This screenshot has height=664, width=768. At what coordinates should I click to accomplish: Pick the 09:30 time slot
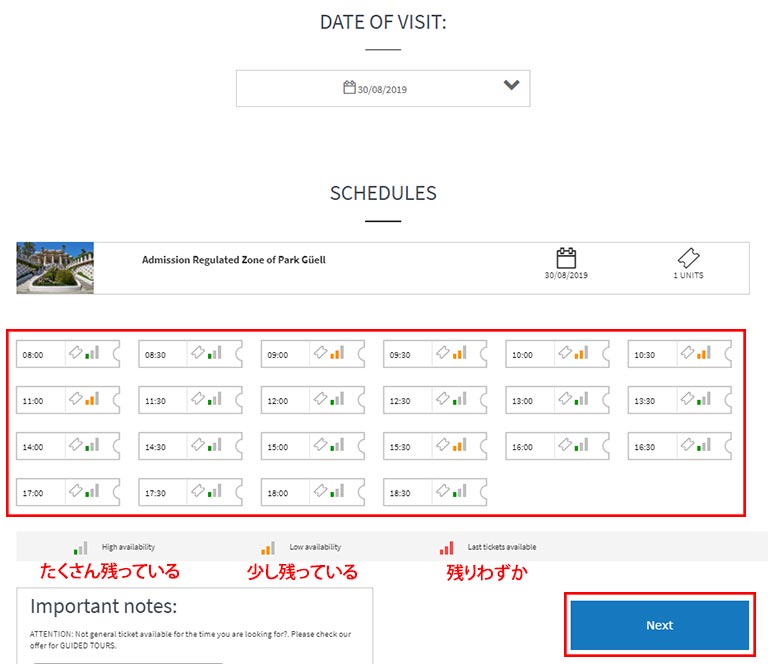coord(435,354)
